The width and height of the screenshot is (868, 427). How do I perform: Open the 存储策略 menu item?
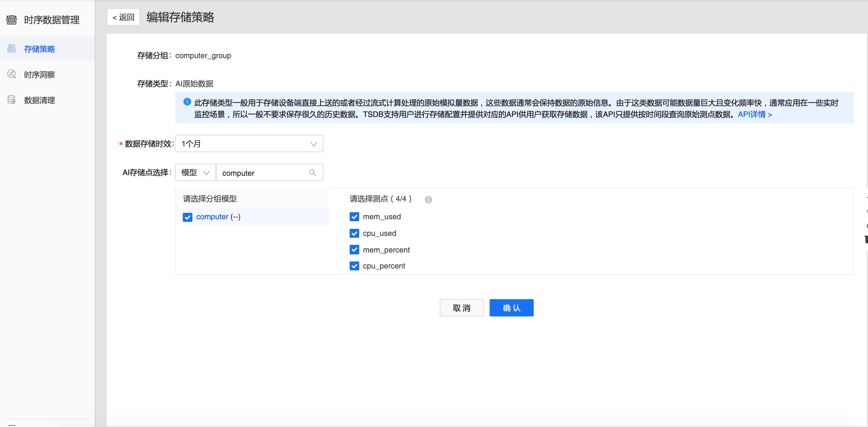[x=47, y=49]
